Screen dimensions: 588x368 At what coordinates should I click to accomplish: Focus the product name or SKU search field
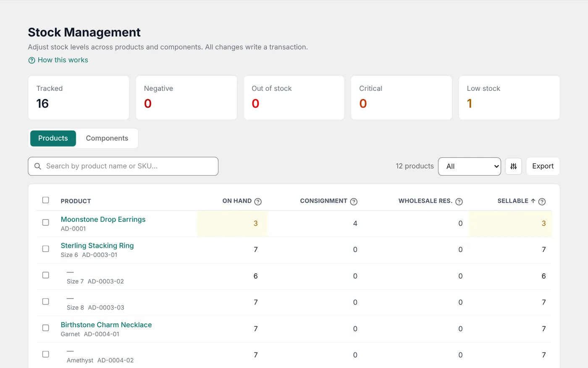123,166
